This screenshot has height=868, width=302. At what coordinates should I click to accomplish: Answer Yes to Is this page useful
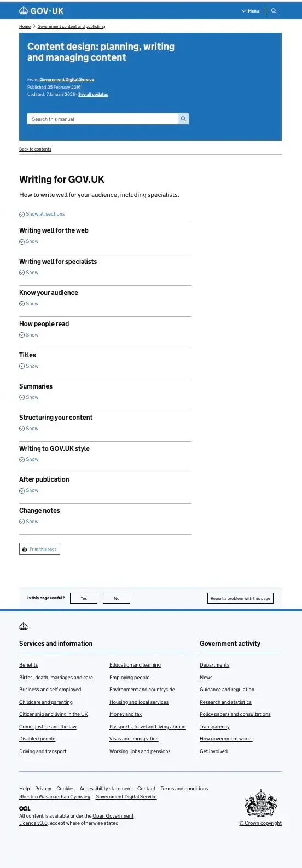[x=84, y=598]
